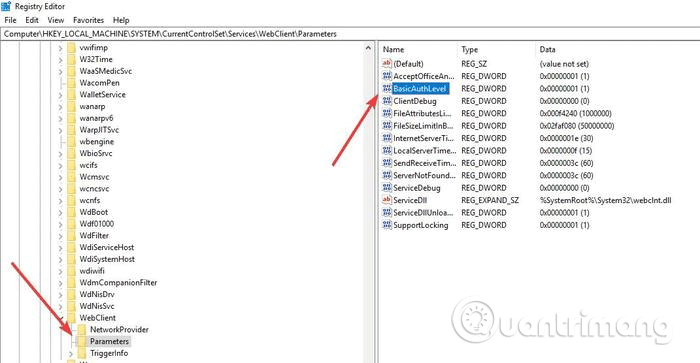Image resolution: width=700 pixels, height=363 pixels.
Task: Click the FileAttributesLi... DWORD icon
Action: coord(387,113)
